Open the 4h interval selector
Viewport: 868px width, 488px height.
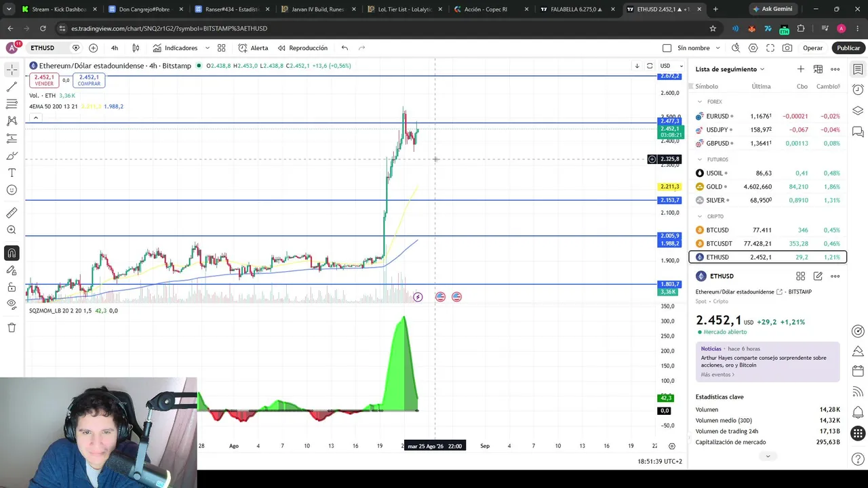(114, 48)
